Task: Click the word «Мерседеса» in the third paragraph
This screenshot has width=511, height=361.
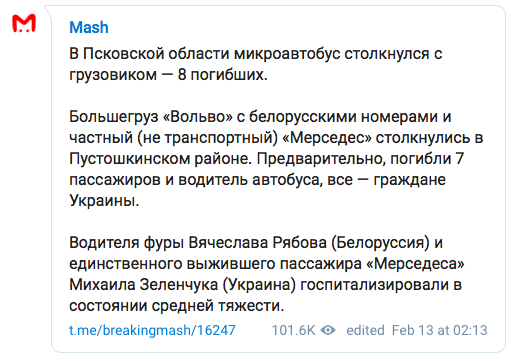Action: click(x=415, y=264)
